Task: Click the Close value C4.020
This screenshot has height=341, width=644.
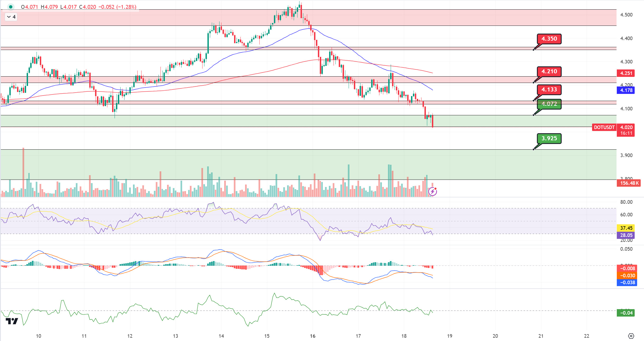Action: (x=87, y=7)
